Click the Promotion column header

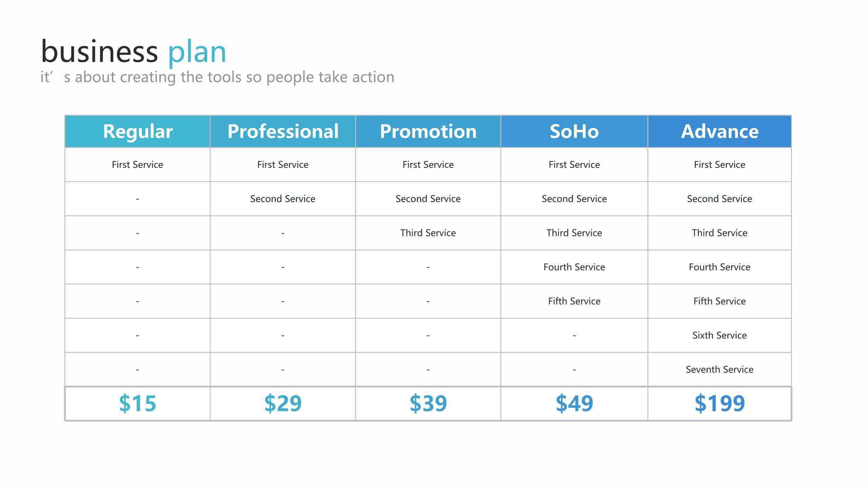pyautogui.click(x=428, y=131)
